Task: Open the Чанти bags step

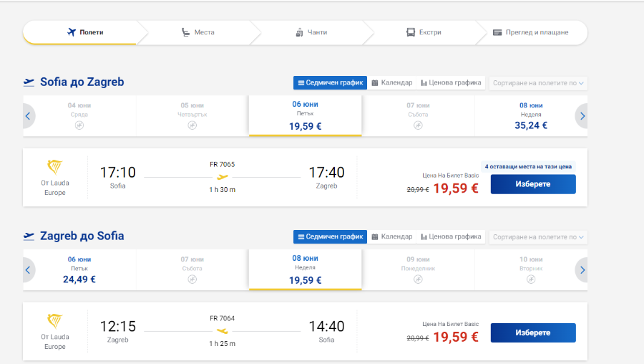Action: [x=311, y=32]
